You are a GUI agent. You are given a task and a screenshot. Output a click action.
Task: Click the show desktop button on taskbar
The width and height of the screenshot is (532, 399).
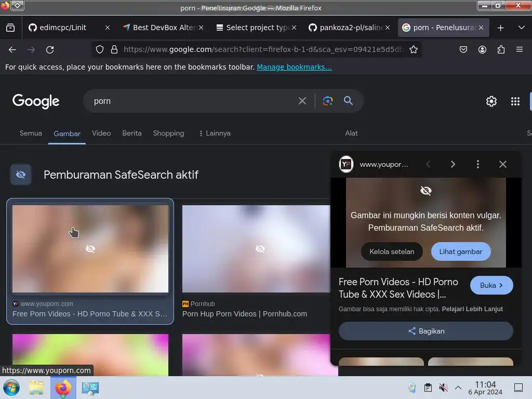(518, 388)
